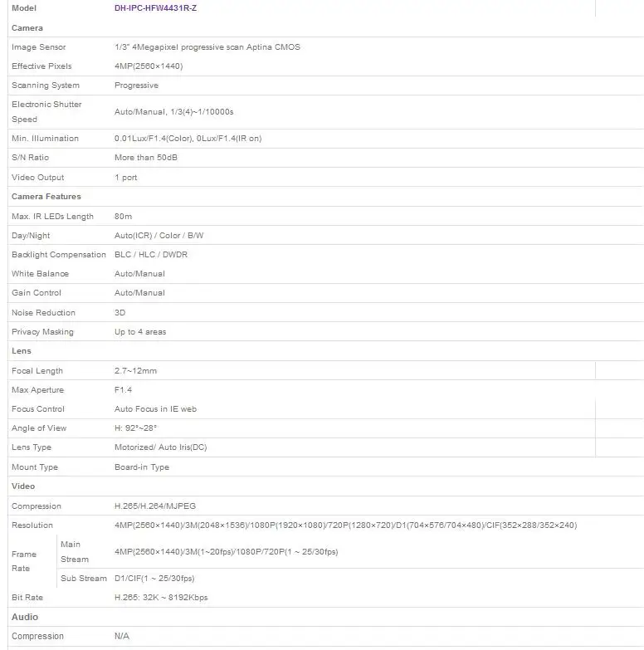Select the Effective Pixels 4MP(2560×1440) value
Image resolution: width=644 pixels, height=650 pixels.
coord(149,66)
